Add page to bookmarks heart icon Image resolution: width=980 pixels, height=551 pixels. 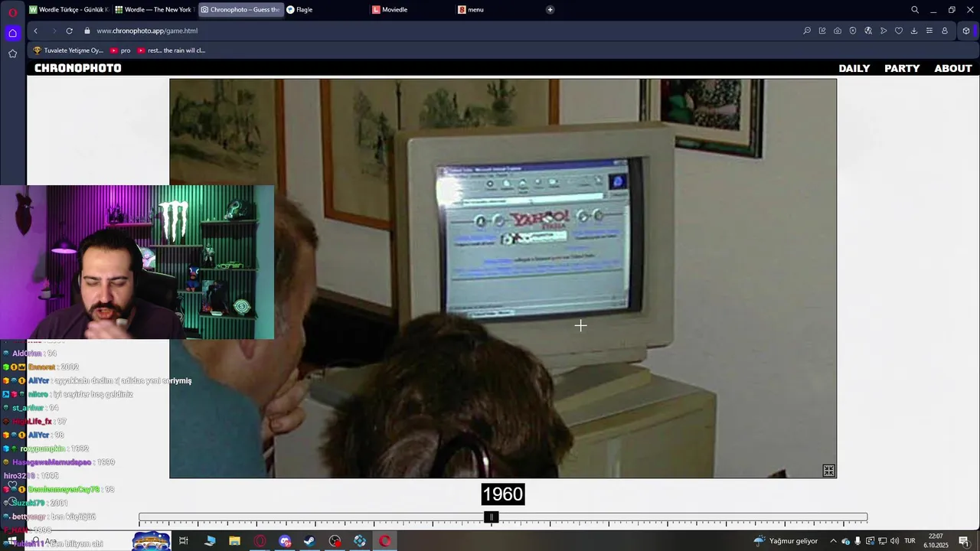[x=899, y=31]
